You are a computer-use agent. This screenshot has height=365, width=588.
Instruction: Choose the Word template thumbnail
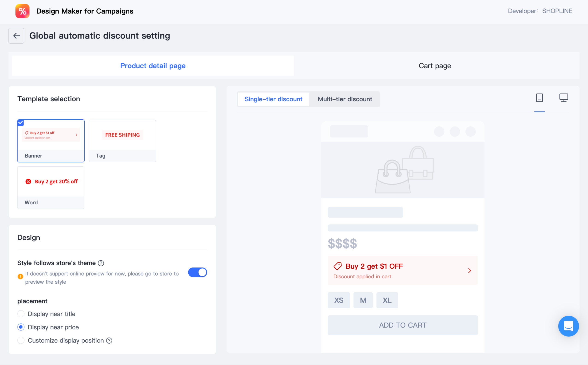pos(51,188)
